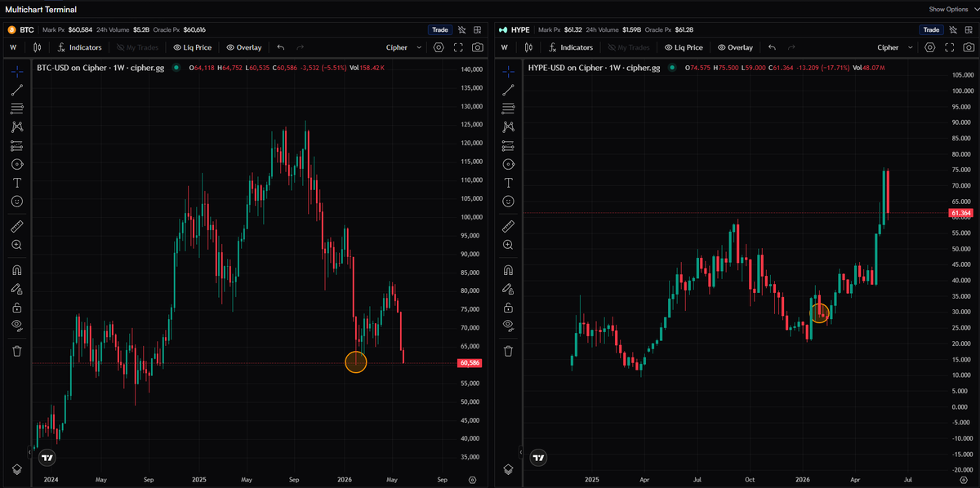980x488 pixels.
Task: Open Fibonacci tools in BTC chart sidebar
Action: (x=16, y=109)
